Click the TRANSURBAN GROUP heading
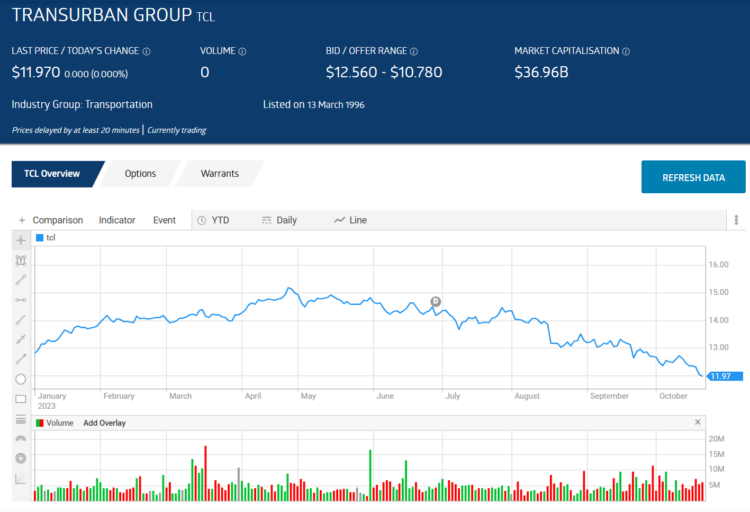Screen dimensions: 750x512 tap(102, 15)
